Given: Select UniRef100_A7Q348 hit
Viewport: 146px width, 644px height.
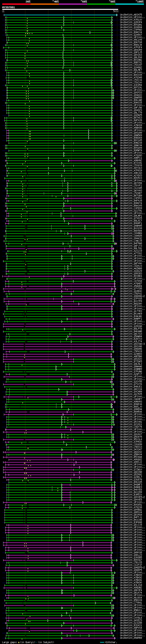Looking at the screenshot, I should pos(131,77).
